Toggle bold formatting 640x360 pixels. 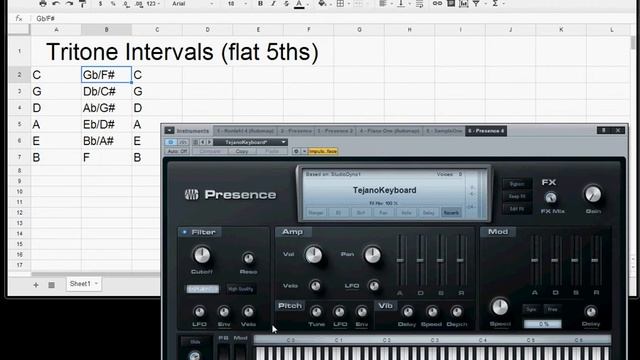click(260, 4)
